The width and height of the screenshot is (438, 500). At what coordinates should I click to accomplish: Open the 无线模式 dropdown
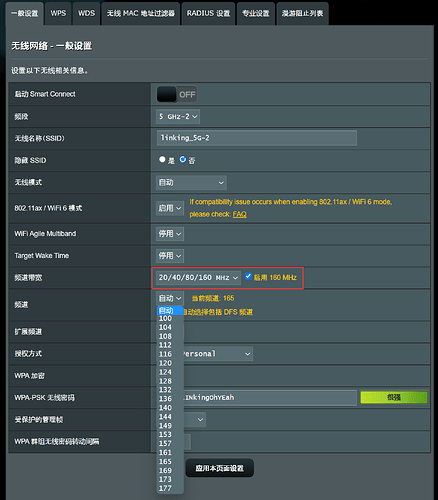pyautogui.click(x=191, y=183)
